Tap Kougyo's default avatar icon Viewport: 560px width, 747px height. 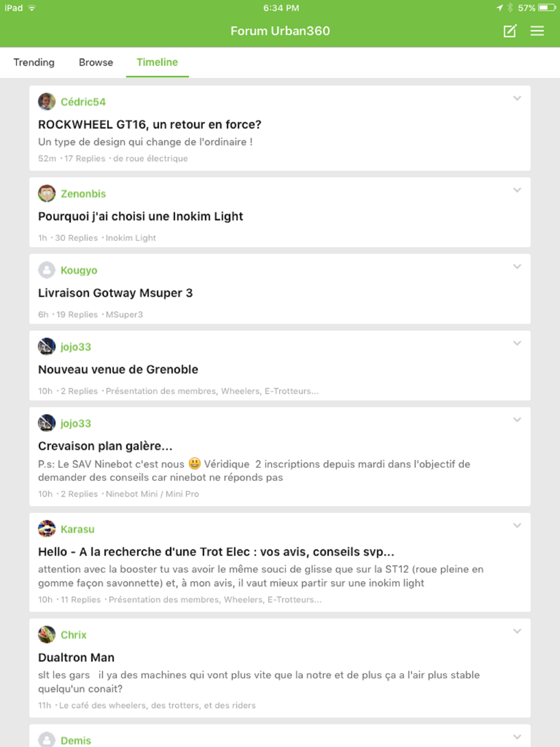[x=46, y=270]
